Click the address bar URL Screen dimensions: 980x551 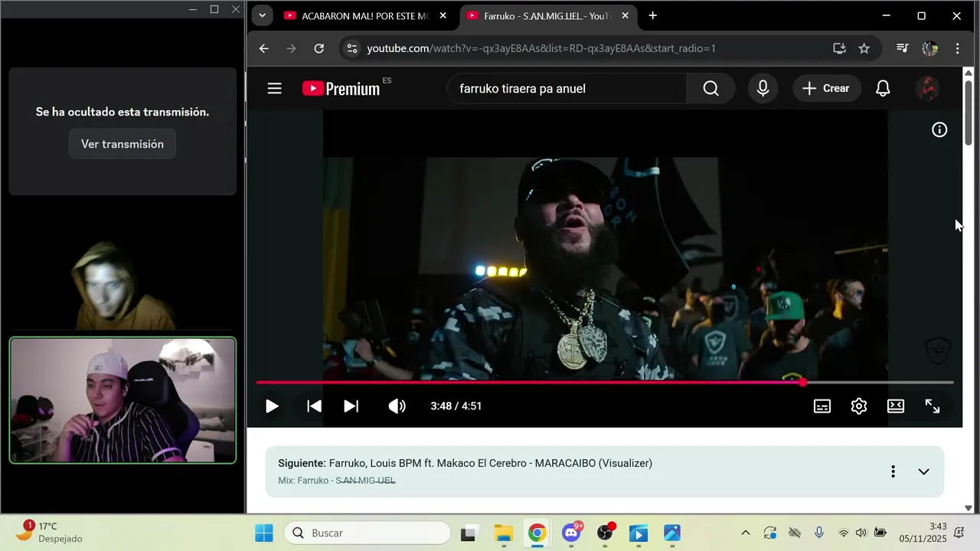coord(541,48)
